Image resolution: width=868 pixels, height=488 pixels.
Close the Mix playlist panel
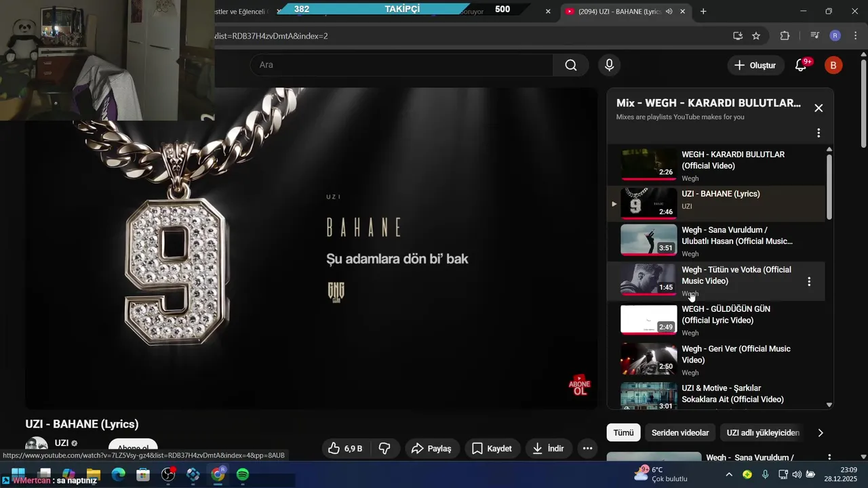click(818, 108)
